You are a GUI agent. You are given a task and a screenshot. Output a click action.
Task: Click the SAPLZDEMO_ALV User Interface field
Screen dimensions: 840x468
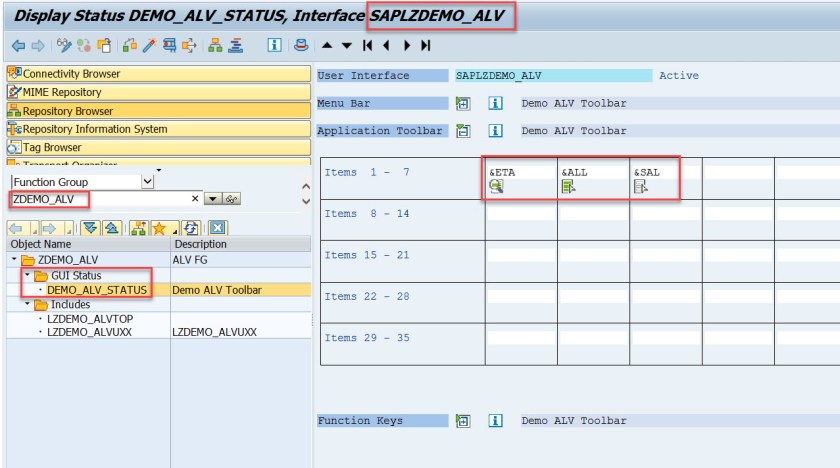point(553,76)
